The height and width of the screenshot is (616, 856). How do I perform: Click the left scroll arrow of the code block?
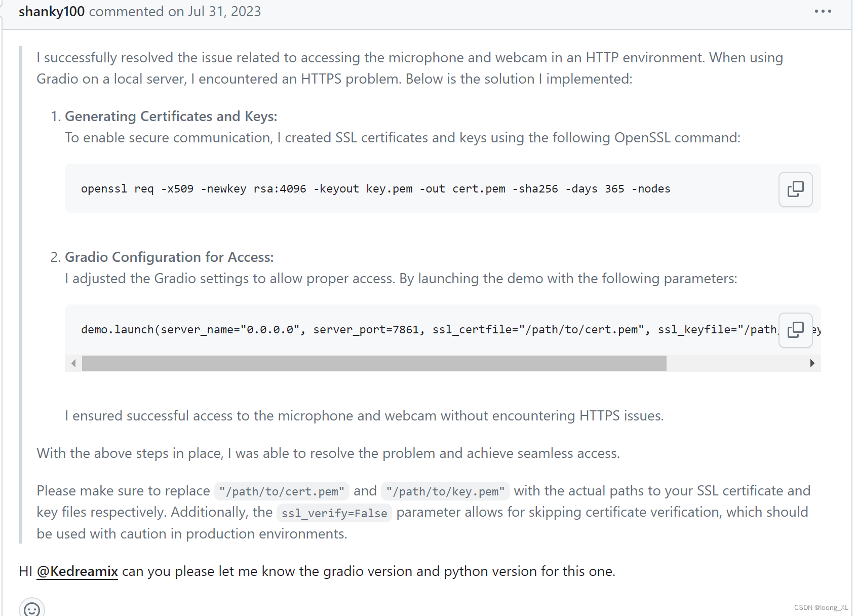73,363
